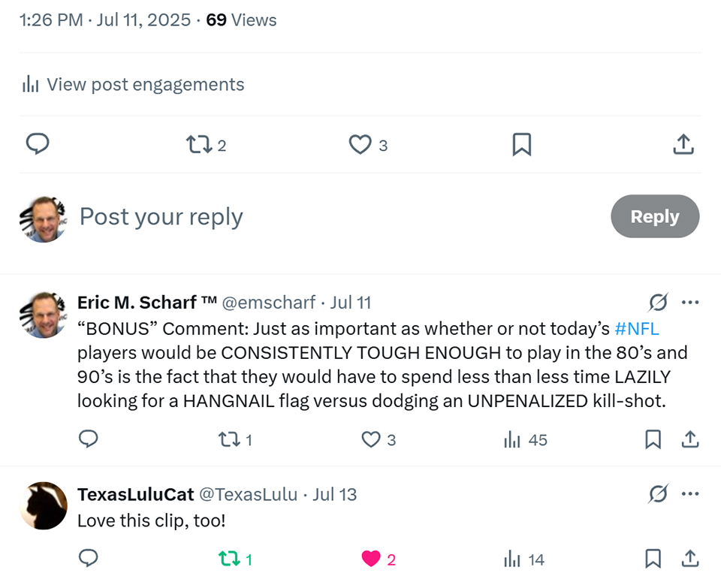721x588 pixels.
Task: Repost the main post
Action: 199,144
